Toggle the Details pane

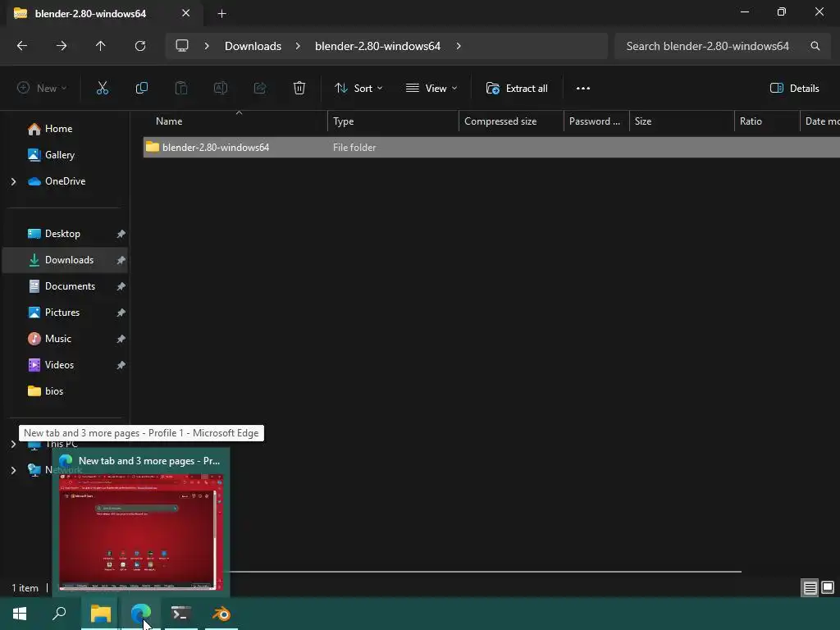794,89
